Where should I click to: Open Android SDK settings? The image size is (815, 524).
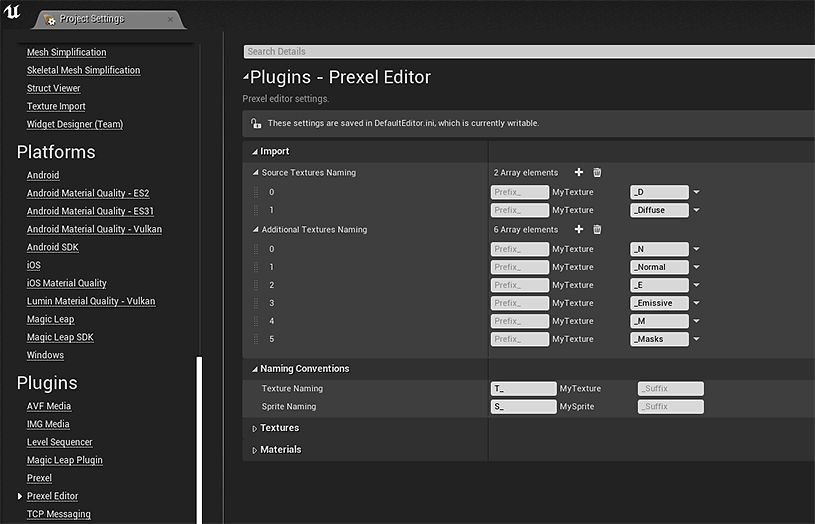click(x=52, y=247)
